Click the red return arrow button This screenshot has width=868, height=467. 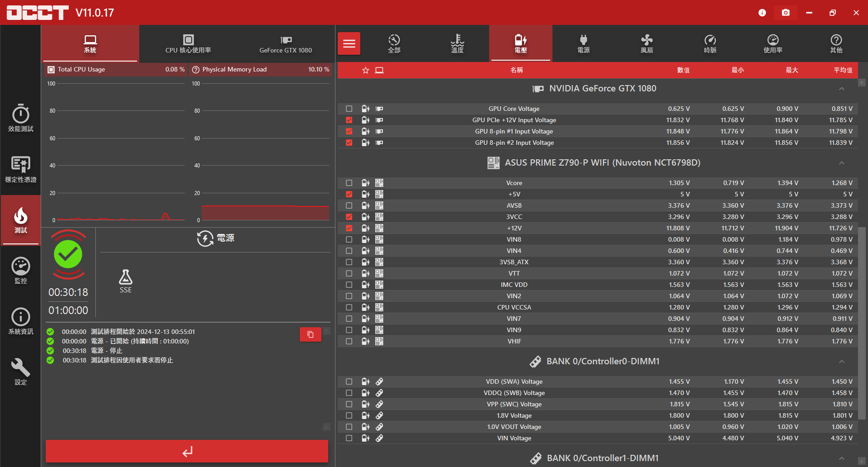(187, 451)
